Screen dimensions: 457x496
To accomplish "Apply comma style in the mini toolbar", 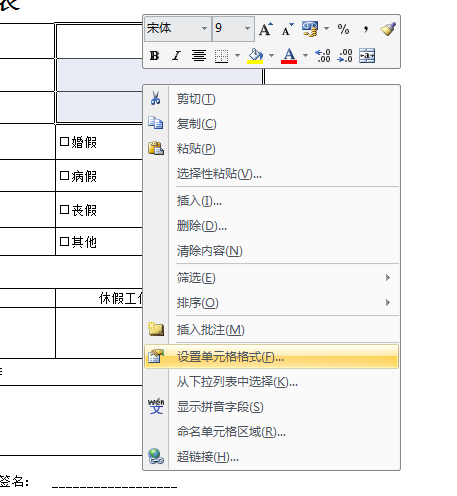I will coord(366,29).
